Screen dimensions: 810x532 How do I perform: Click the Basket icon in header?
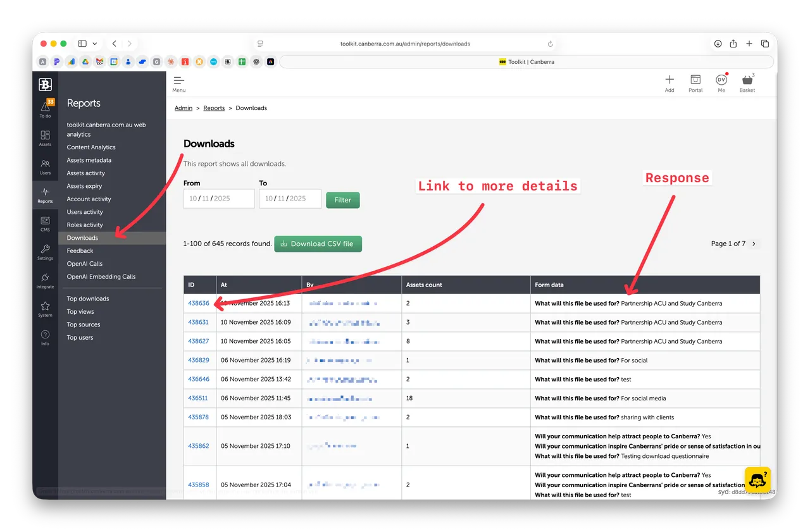point(747,83)
